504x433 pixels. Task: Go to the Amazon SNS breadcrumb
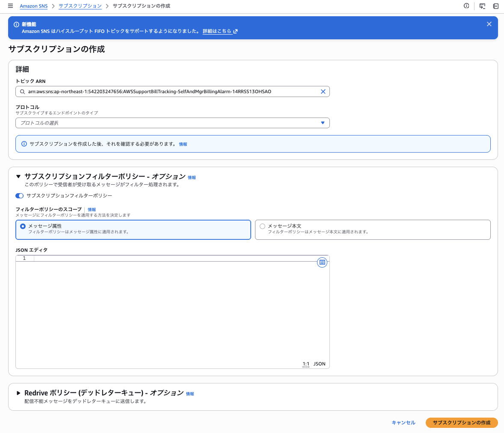34,6
